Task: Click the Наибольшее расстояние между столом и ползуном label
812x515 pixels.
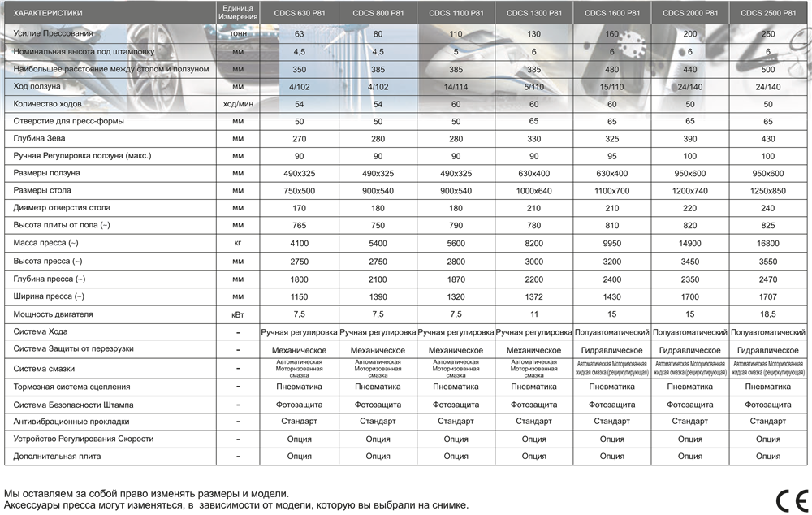Action: 110,69
